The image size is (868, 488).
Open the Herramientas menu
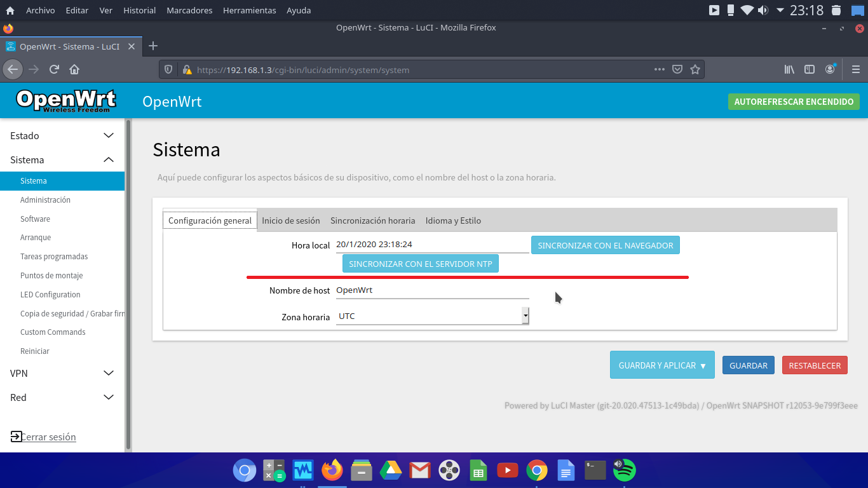tap(248, 10)
